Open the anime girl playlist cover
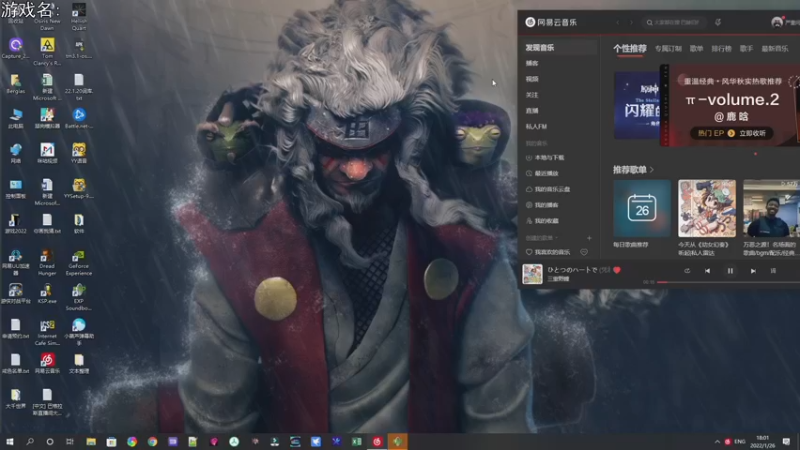Screen dimensions: 800x450 click(707, 208)
